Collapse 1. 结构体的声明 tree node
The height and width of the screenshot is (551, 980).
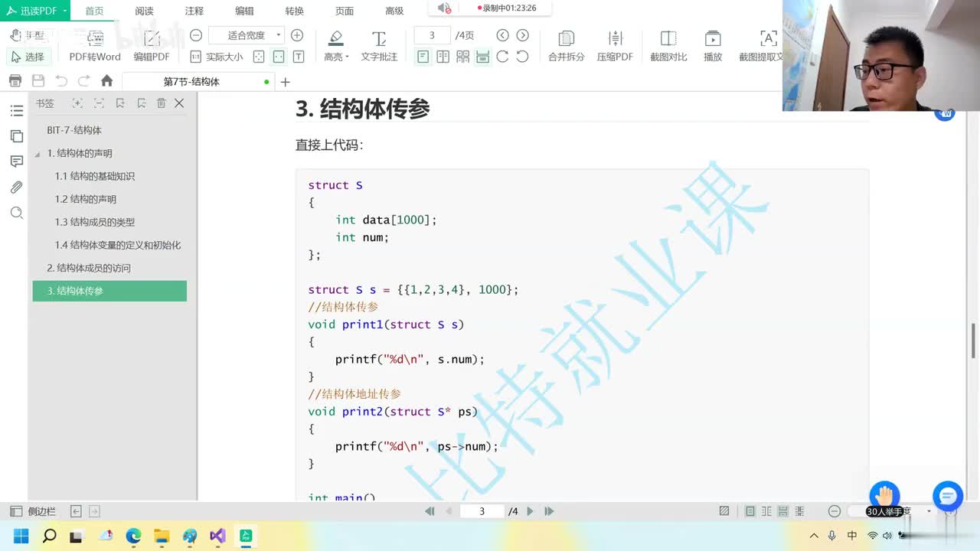pos(37,154)
